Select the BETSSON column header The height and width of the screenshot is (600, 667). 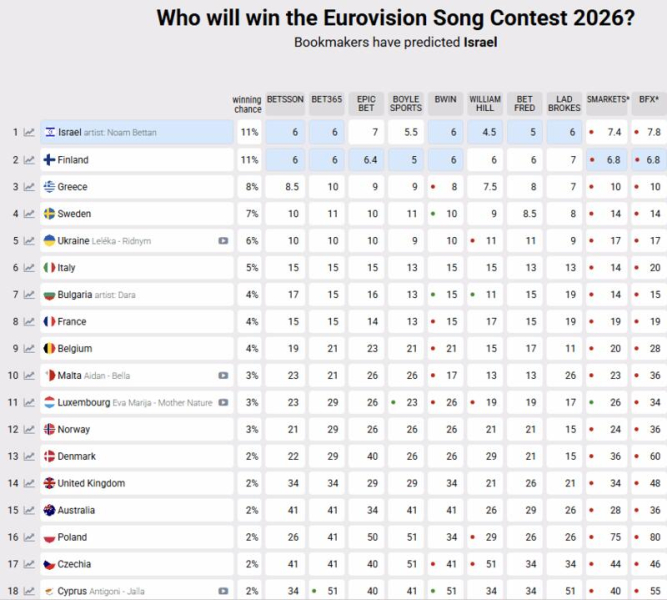[285, 100]
